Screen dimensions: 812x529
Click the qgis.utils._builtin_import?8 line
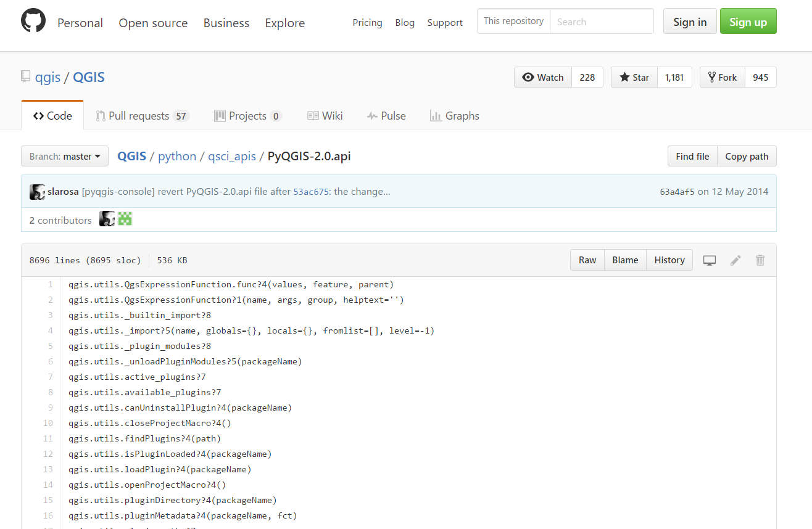click(140, 315)
